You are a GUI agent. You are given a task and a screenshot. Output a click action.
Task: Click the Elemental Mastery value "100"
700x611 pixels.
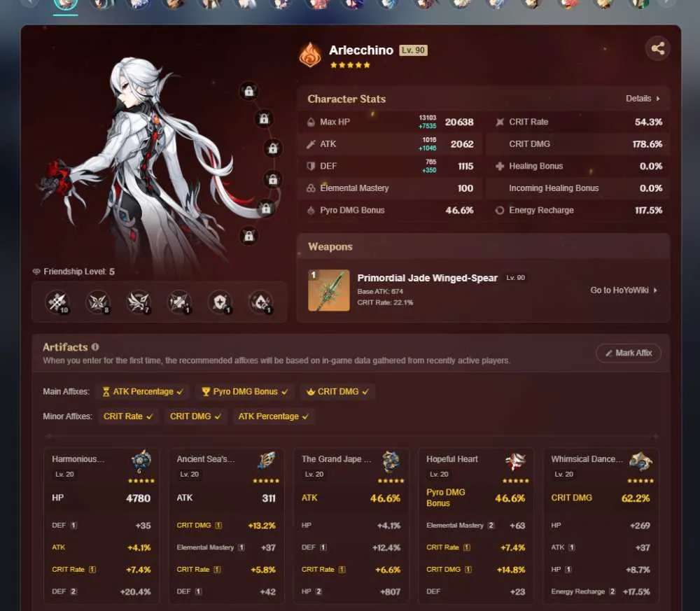[x=465, y=188]
